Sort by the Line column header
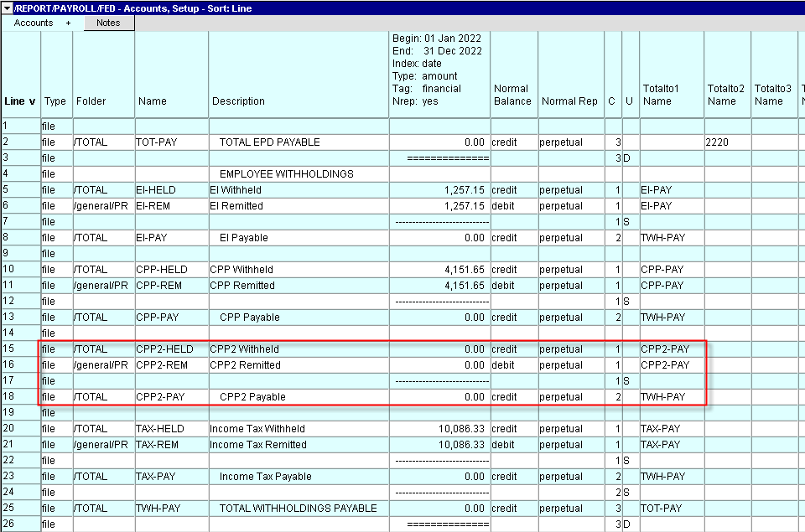Viewport: 805px width, 532px height. [20, 101]
